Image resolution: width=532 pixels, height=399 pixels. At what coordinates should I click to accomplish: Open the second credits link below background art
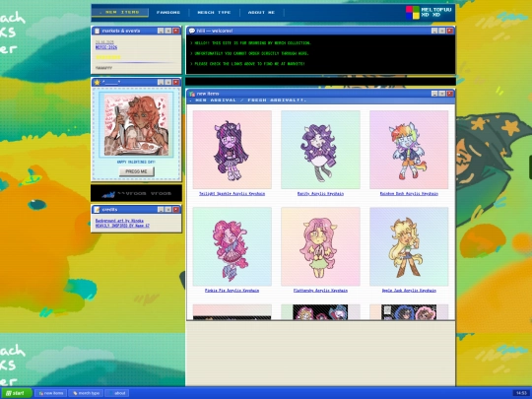pos(122,226)
